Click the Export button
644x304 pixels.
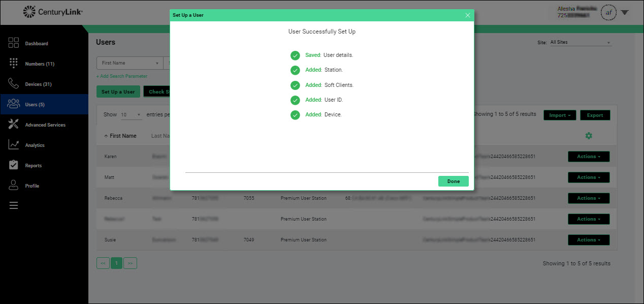tap(595, 115)
